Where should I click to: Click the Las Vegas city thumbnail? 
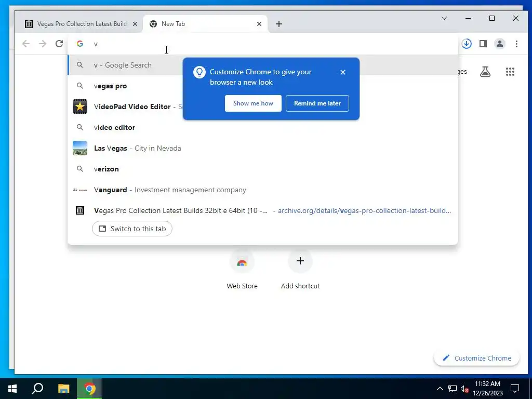click(x=79, y=148)
